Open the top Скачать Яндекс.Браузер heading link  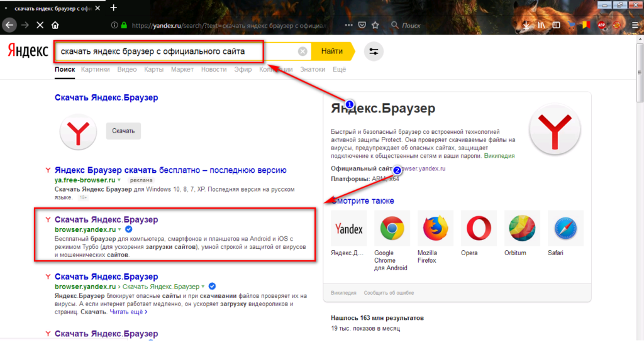pos(106,97)
